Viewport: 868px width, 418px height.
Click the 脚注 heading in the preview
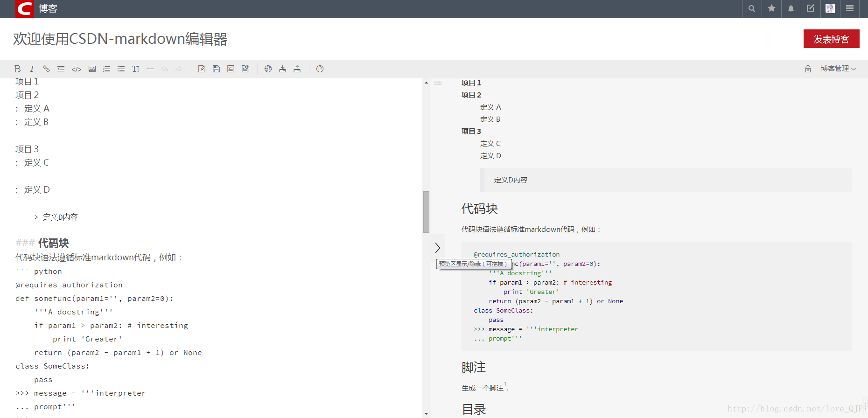(474, 367)
